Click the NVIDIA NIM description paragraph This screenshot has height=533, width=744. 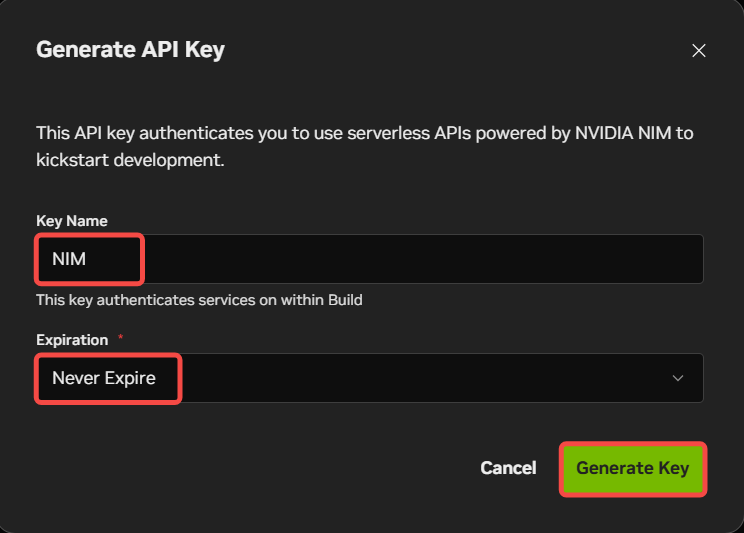[x=364, y=133]
